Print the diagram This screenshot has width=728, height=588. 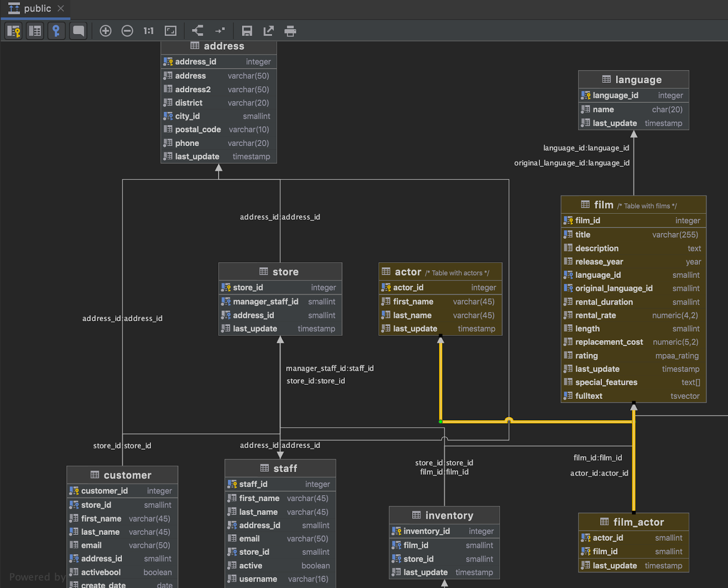tap(290, 31)
